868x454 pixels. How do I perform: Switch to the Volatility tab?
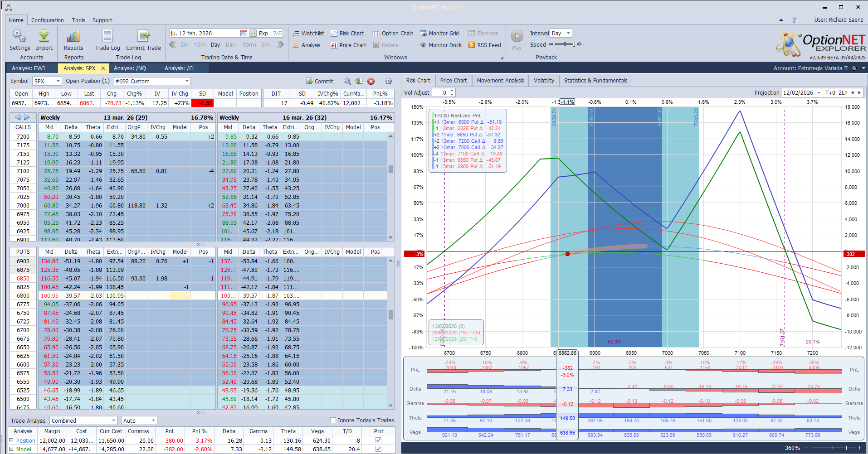(543, 80)
